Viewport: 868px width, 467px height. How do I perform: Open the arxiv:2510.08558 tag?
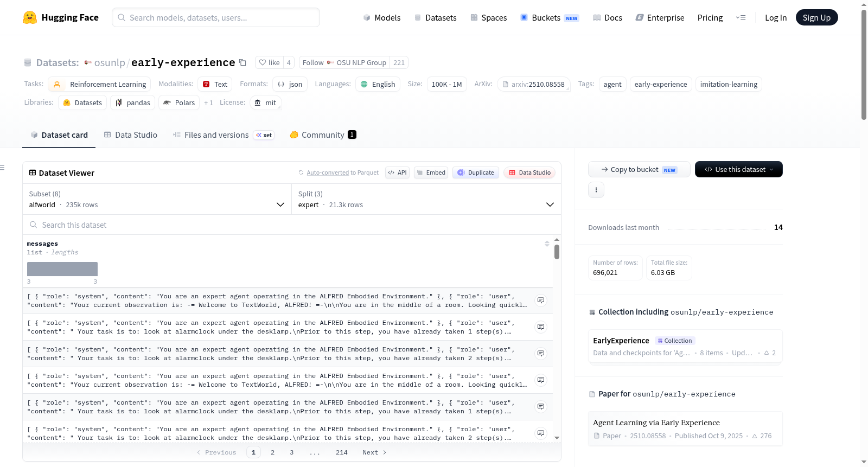[x=534, y=84]
